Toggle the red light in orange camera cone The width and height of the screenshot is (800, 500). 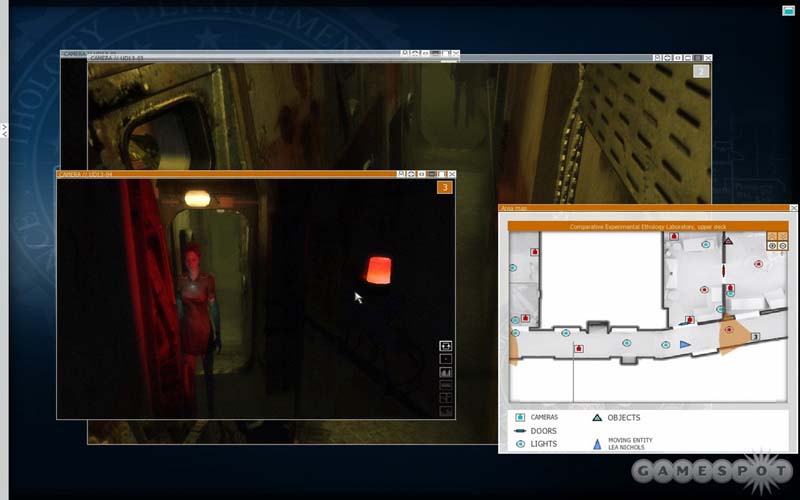pyautogui.click(x=728, y=329)
